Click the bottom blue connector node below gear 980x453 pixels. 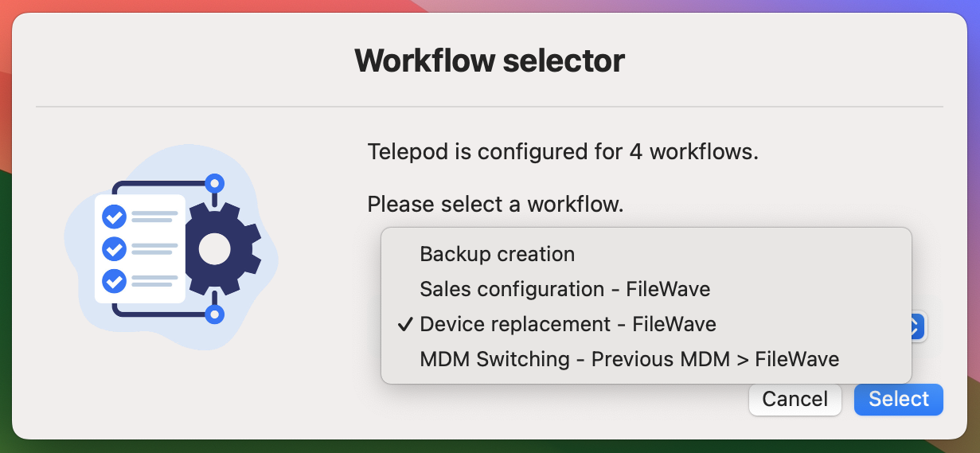click(213, 314)
